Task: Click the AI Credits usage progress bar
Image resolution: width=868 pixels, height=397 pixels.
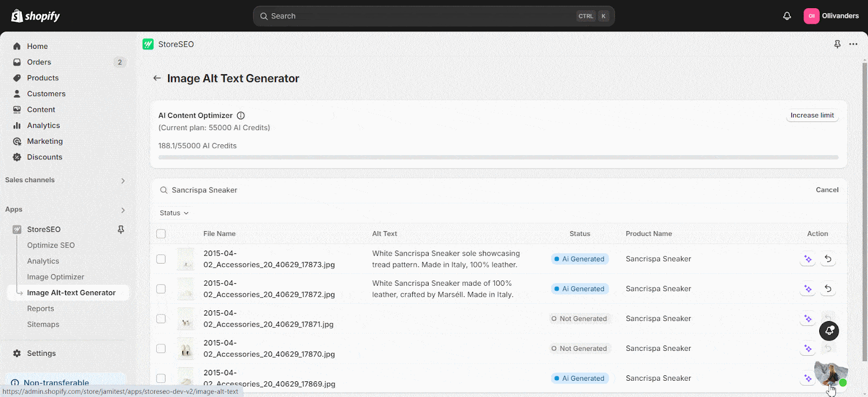Action: 498,157
